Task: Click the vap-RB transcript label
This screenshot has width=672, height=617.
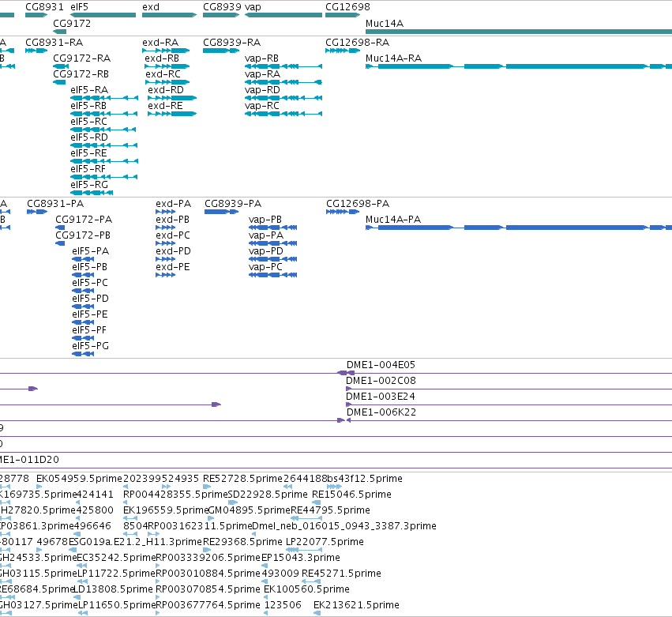Action: pos(261,58)
